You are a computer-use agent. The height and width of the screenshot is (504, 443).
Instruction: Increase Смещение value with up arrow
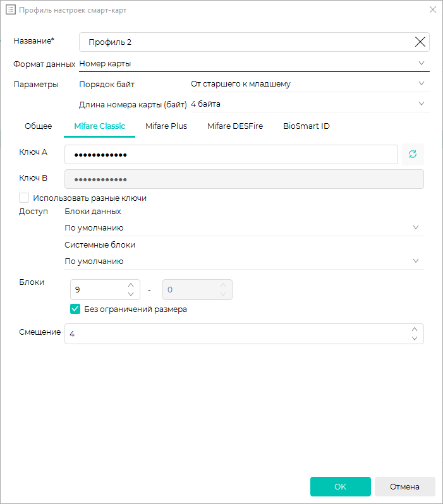pos(415,329)
